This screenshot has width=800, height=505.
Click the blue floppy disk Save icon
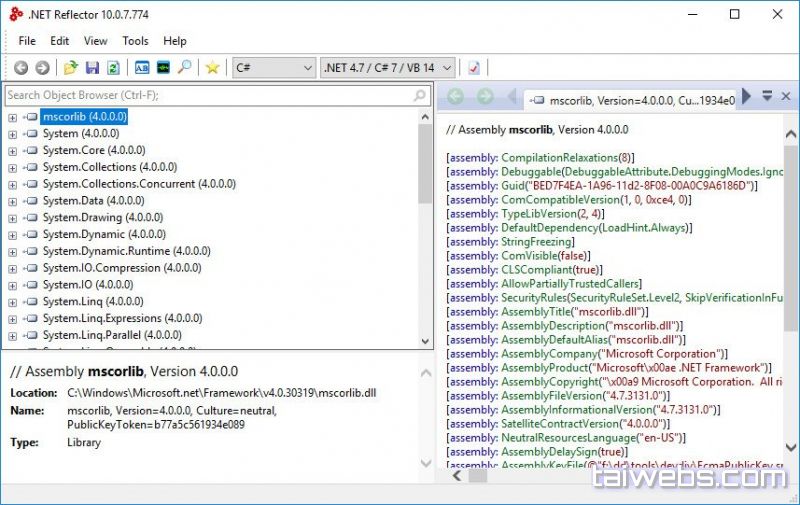tap(92, 68)
